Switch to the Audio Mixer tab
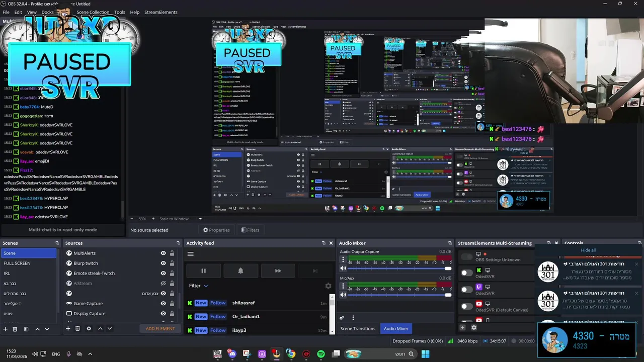Screen dimensions: 644x362 point(396,329)
